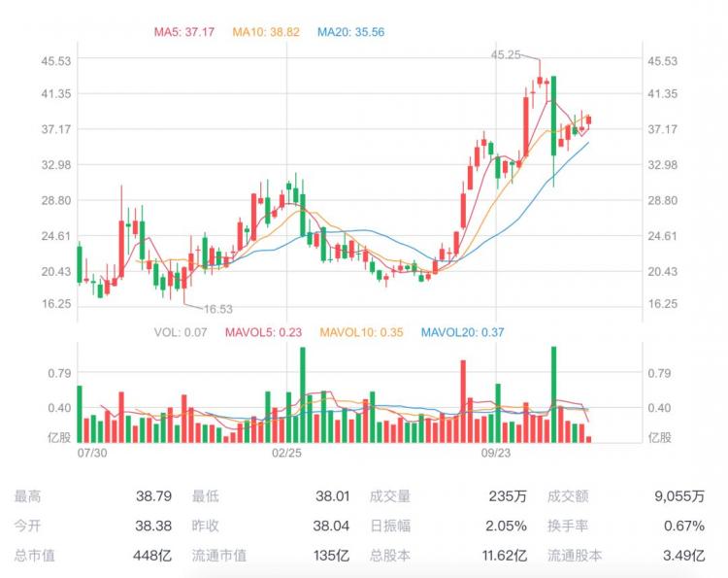Click the 45.25 peak price annotation
Viewport: 728px width, 578px height.
point(507,55)
